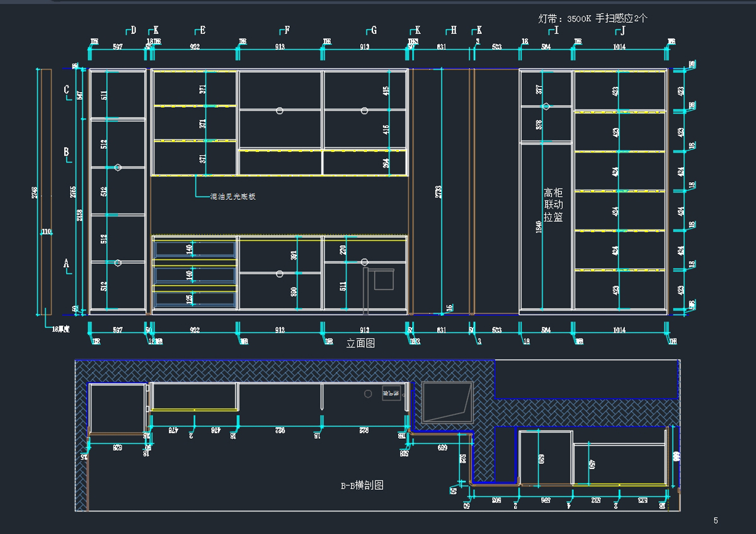756x534 pixels.
Task: Select the row marker labeled C
Action: pyautogui.click(x=66, y=90)
